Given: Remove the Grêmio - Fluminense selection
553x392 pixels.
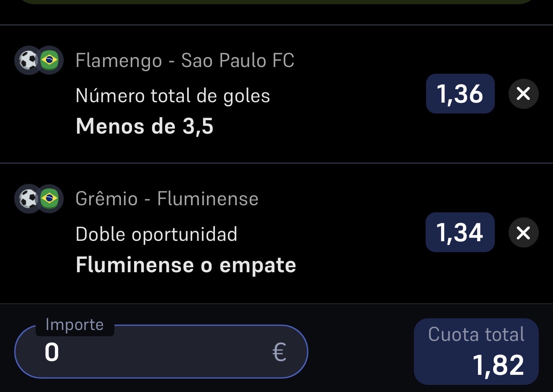Looking at the screenshot, I should pyautogui.click(x=523, y=232).
